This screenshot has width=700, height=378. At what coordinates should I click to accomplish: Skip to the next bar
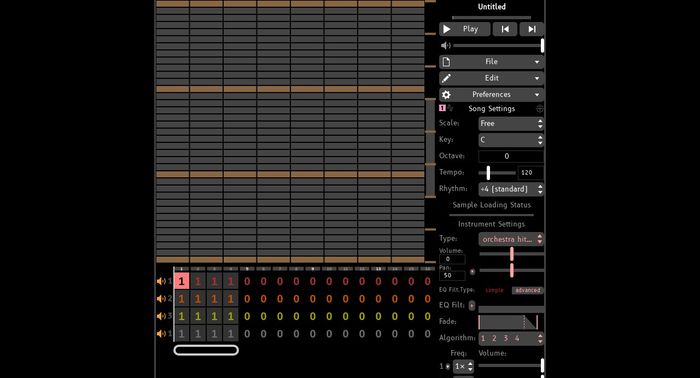click(532, 29)
